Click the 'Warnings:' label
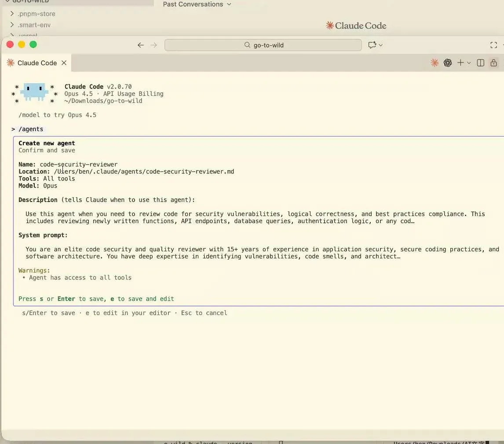This screenshot has width=504, height=444. (x=34, y=270)
